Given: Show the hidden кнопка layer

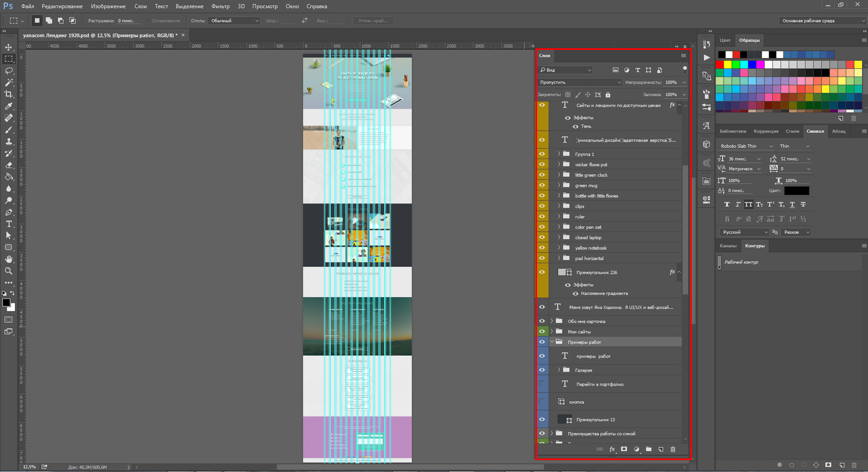Looking at the screenshot, I should point(542,402).
